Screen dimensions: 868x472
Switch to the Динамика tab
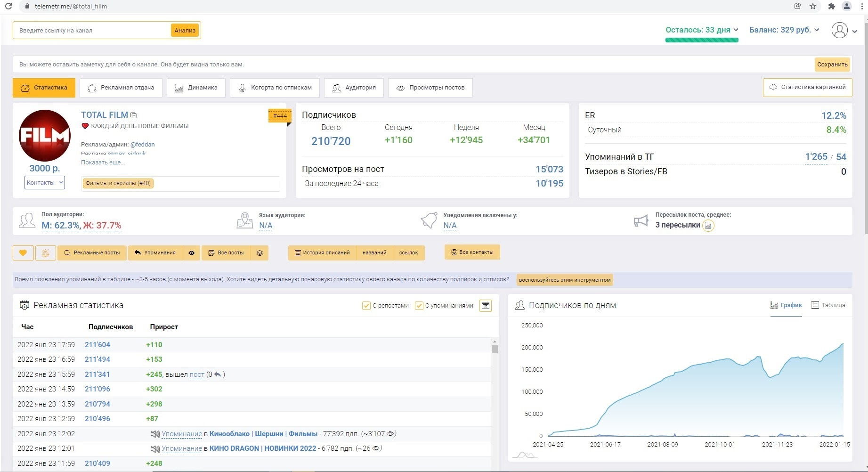(x=196, y=88)
